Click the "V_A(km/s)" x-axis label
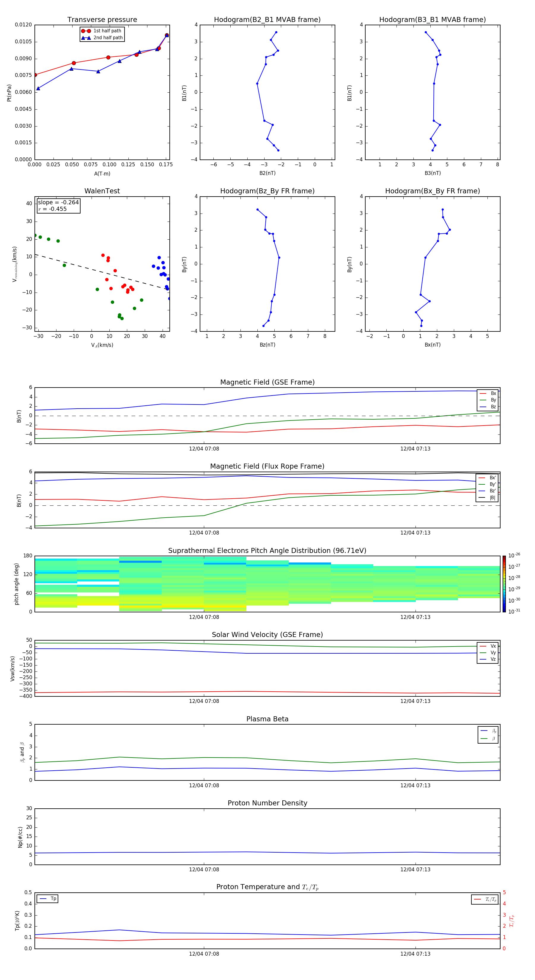Image resolution: width=535 pixels, height=980 pixels. click(x=102, y=345)
